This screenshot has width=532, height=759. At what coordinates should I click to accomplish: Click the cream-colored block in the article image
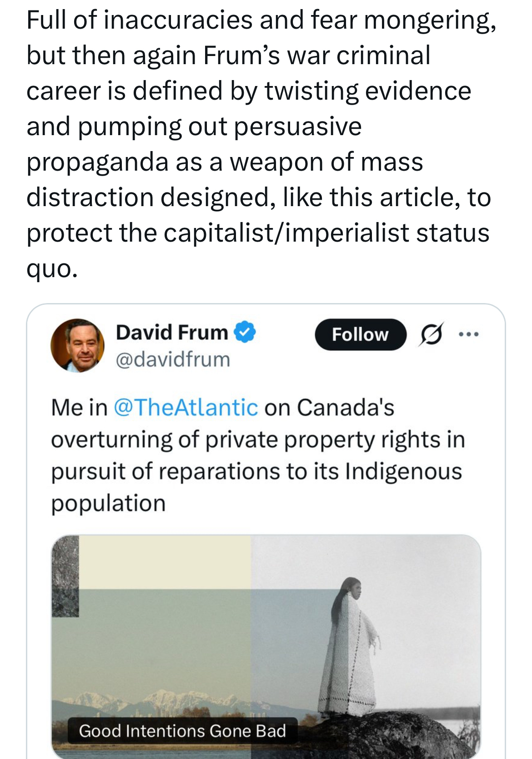coord(164,562)
